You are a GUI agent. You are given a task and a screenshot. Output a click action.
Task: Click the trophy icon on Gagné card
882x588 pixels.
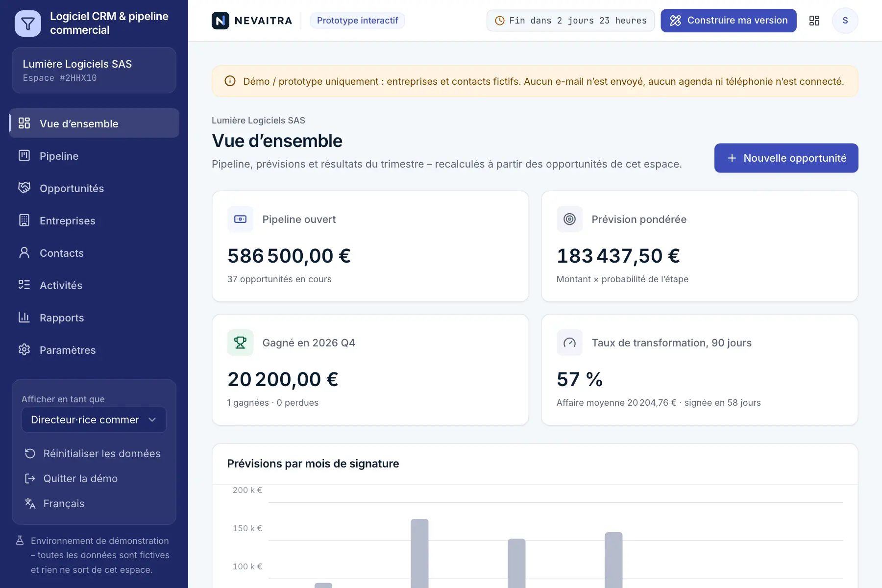point(241,343)
